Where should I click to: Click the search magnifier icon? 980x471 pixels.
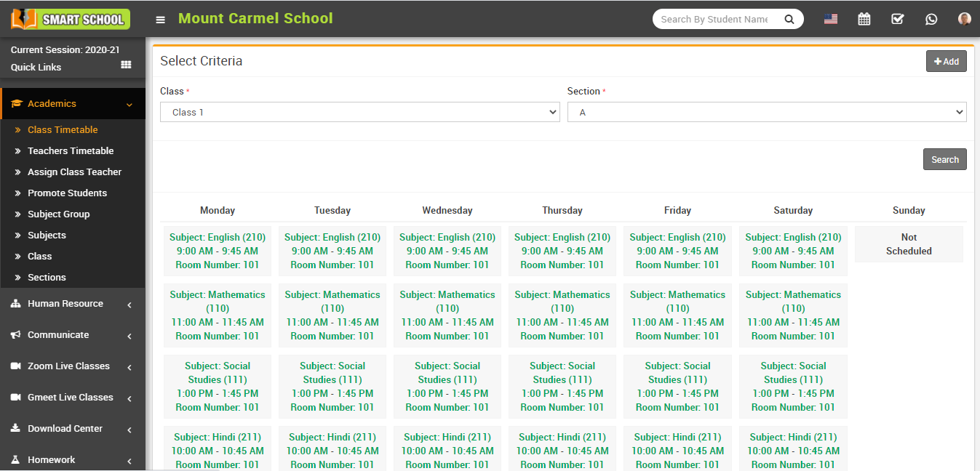pyautogui.click(x=789, y=19)
